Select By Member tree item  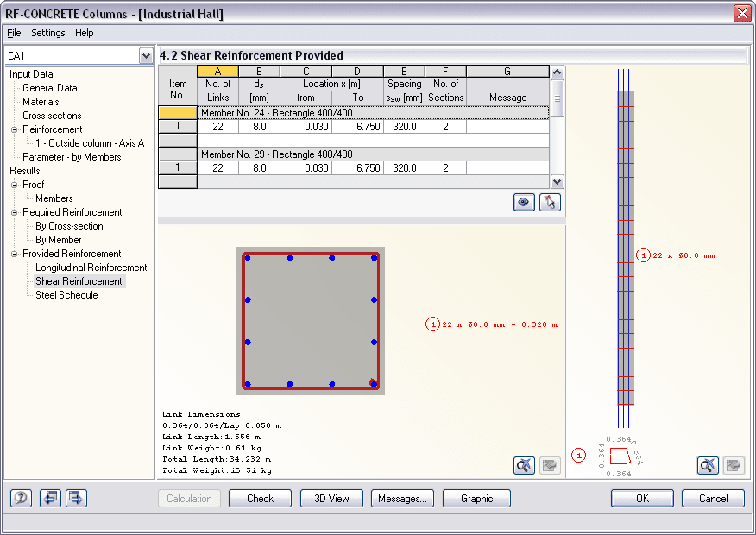pyautogui.click(x=59, y=240)
